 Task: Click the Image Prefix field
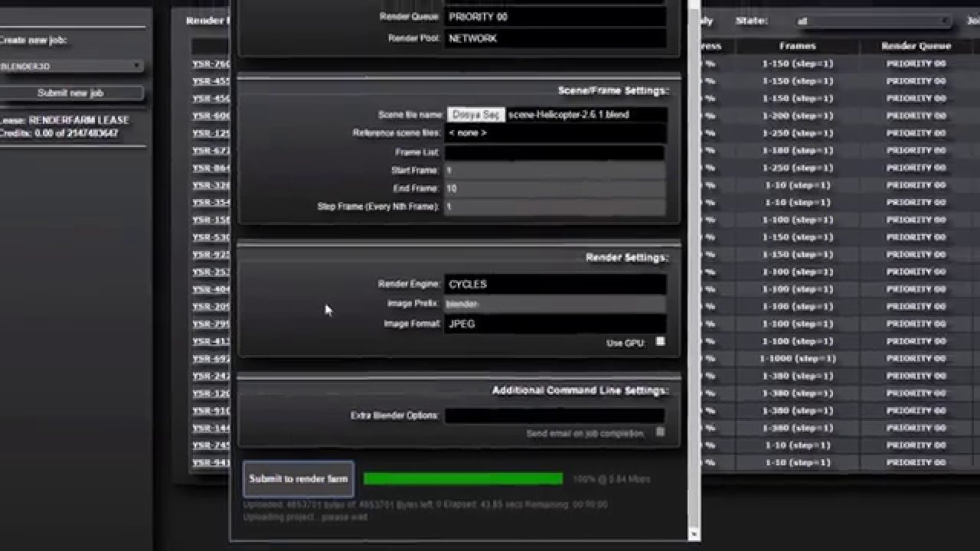click(x=554, y=304)
